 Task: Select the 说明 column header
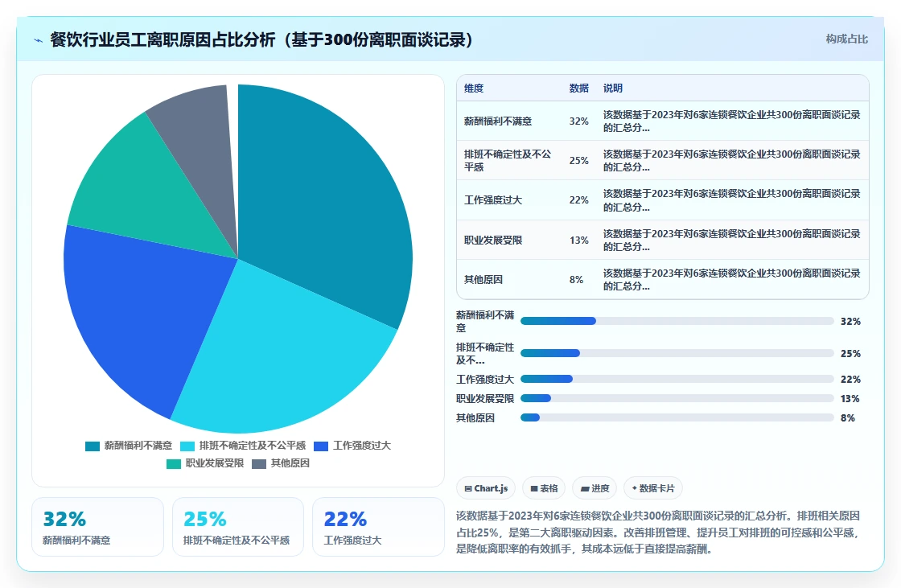tap(612, 88)
